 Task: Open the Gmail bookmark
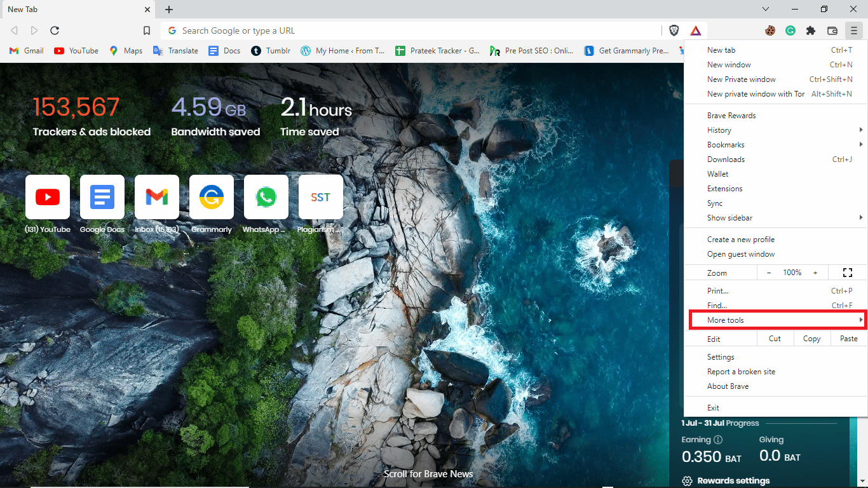point(26,51)
